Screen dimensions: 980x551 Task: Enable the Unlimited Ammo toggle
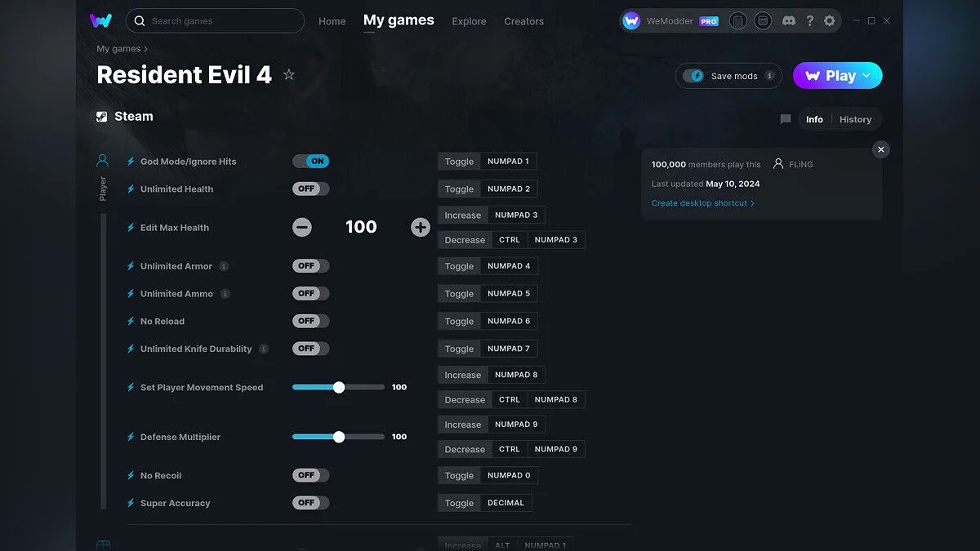(310, 294)
